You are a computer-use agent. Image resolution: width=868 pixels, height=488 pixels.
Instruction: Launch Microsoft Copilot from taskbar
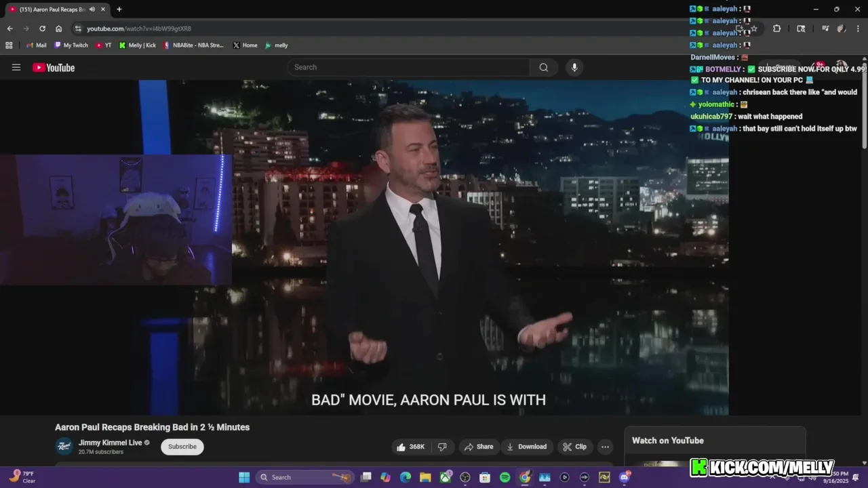pos(386,477)
